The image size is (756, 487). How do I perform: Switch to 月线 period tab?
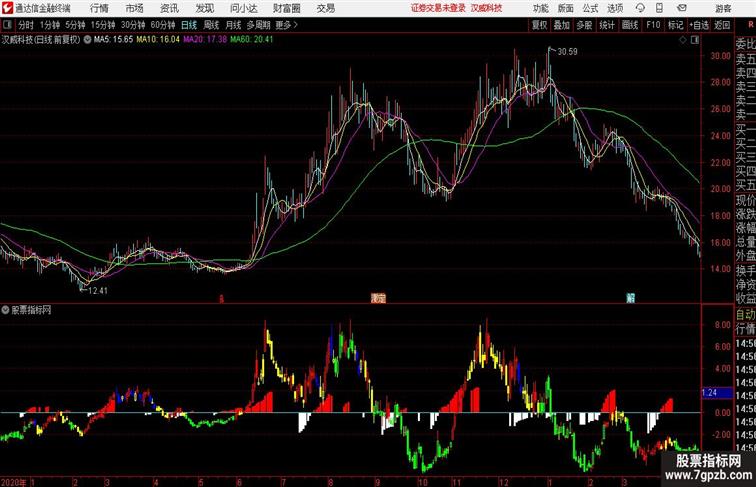233,25
